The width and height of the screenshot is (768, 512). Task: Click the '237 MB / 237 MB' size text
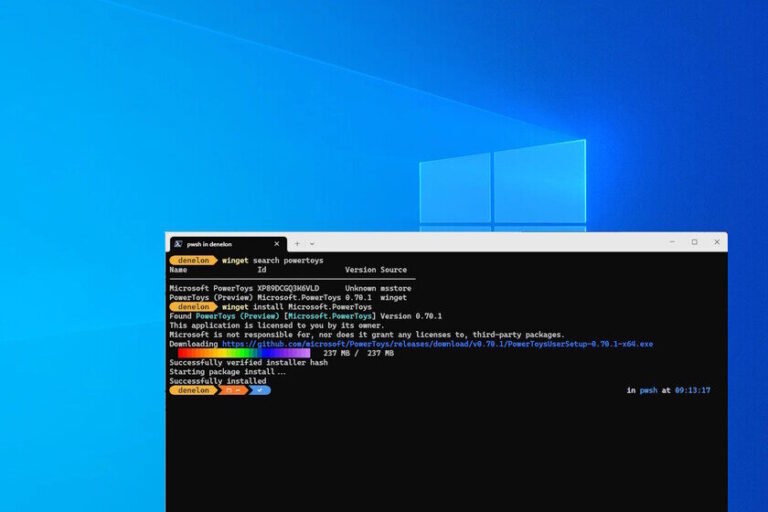click(359, 353)
